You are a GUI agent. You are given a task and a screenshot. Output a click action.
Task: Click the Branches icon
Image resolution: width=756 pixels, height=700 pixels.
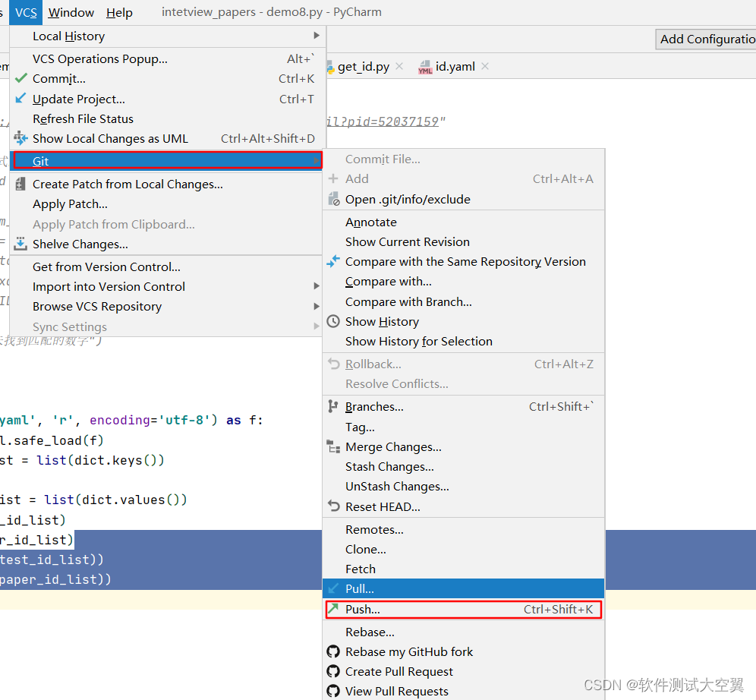tap(332, 406)
